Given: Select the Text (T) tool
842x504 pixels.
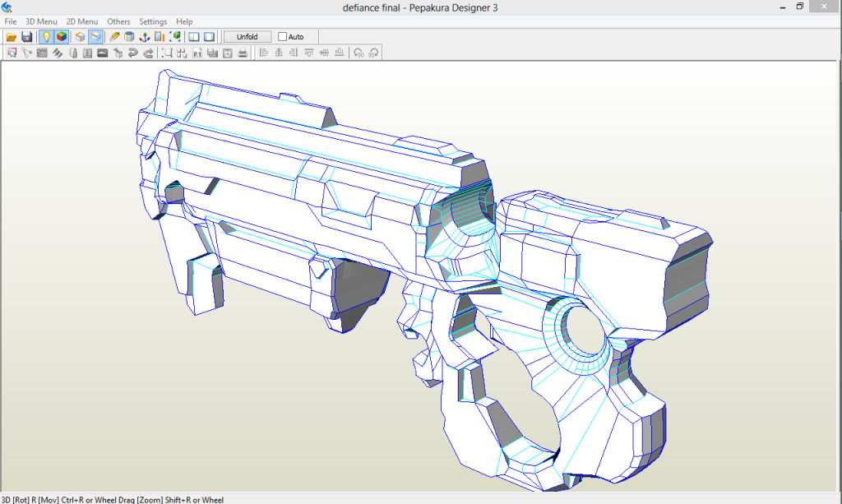Looking at the screenshot, I should (x=87, y=53).
